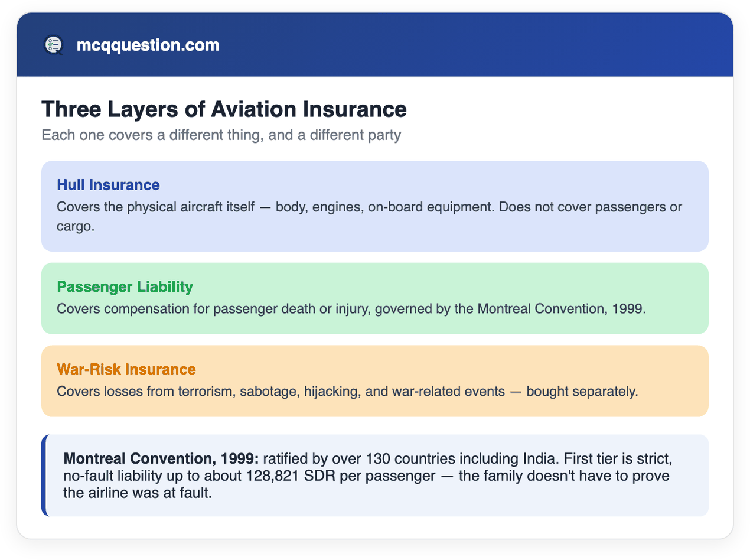Select the War-Risk Insurance title
This screenshot has width=750, height=560.
click(126, 370)
